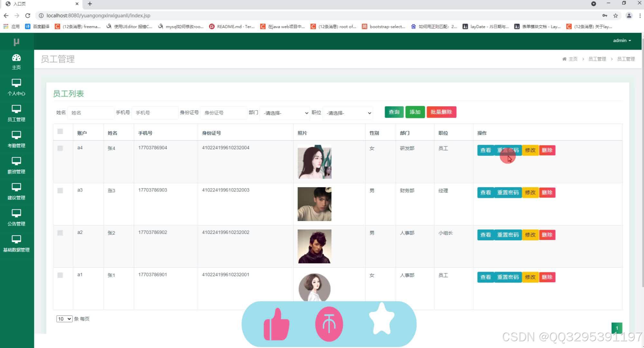Open 建议管理 in the sidebar

tap(16, 192)
